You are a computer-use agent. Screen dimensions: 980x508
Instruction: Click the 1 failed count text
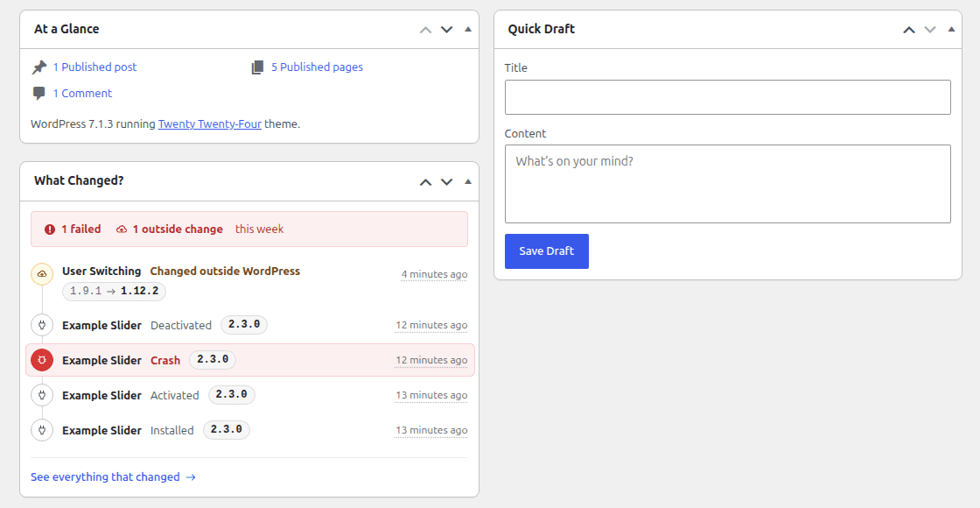tap(80, 229)
